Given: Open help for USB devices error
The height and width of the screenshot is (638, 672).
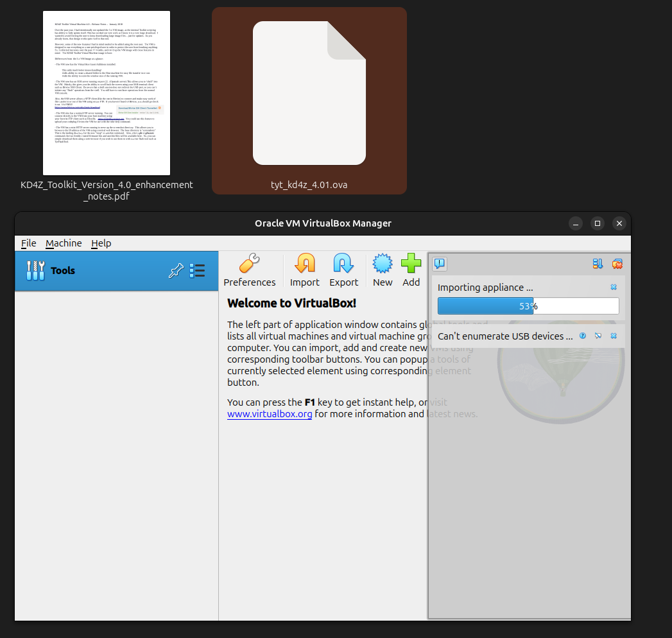Looking at the screenshot, I should (x=583, y=336).
